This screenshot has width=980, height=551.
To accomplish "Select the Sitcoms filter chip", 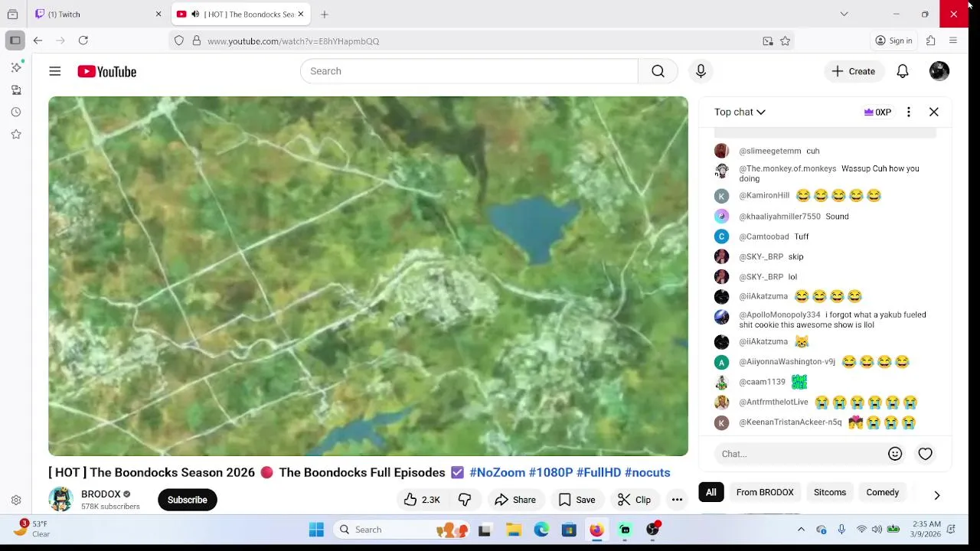I will pos(830,492).
